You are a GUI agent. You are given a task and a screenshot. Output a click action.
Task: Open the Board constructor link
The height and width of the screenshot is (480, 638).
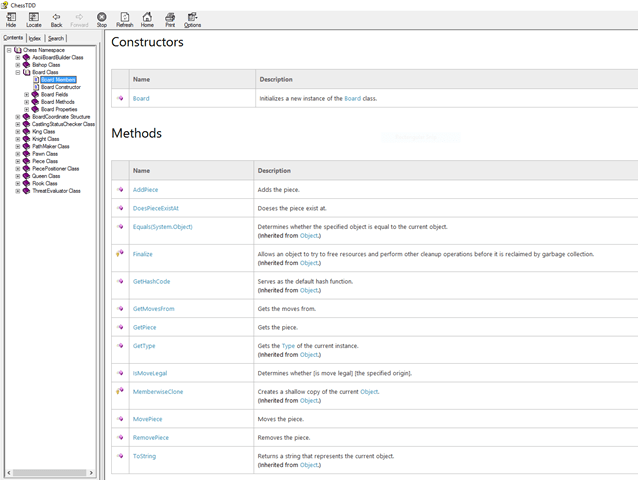tap(141, 98)
